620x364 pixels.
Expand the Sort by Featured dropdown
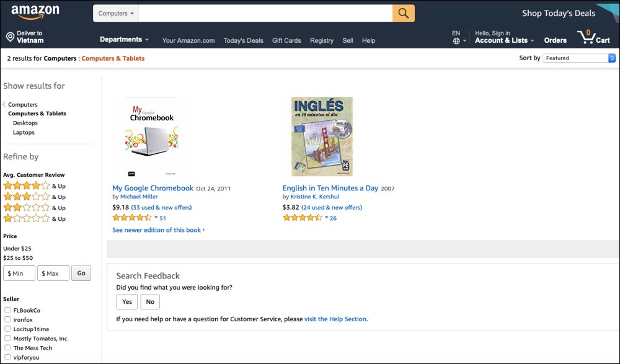pos(579,58)
